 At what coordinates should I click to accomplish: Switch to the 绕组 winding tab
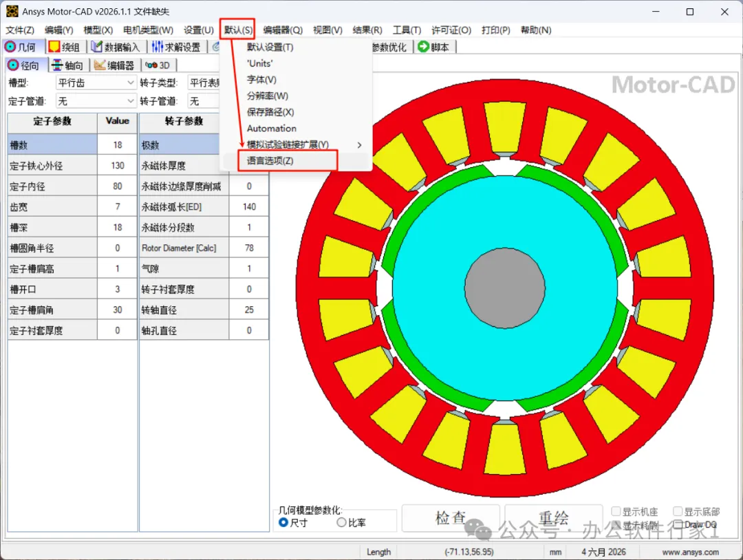[x=66, y=47]
